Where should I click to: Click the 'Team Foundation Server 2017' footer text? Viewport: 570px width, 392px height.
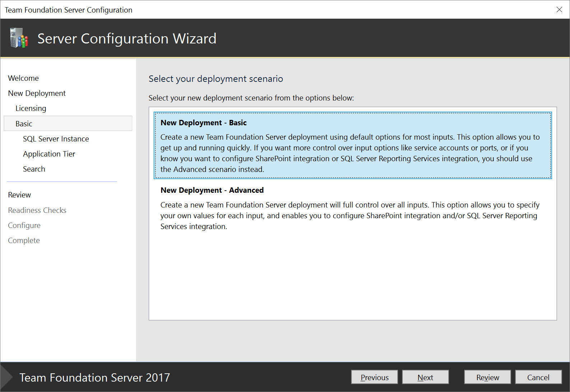(x=94, y=378)
